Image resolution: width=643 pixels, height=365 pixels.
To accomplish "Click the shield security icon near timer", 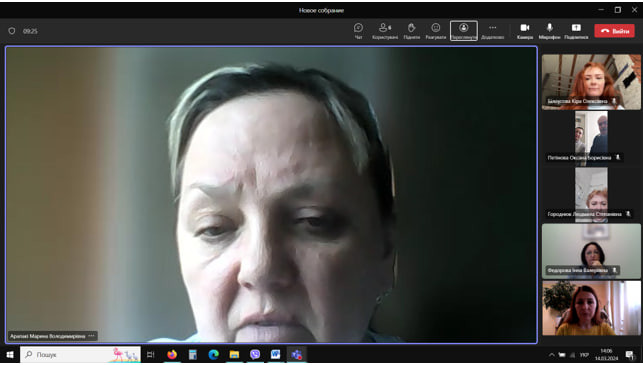I will (12, 31).
